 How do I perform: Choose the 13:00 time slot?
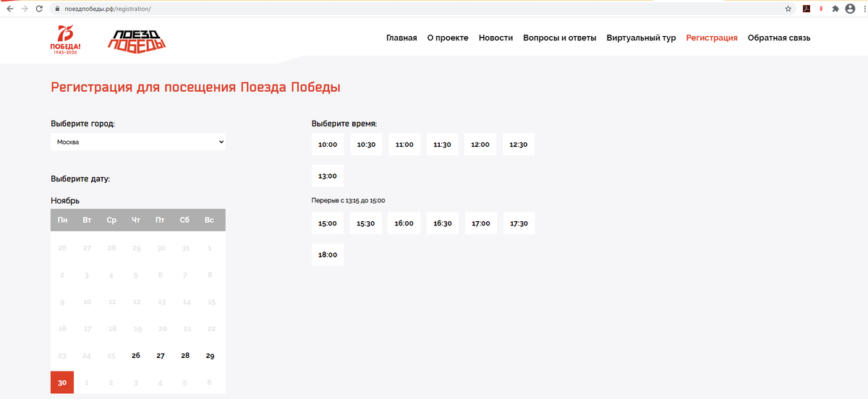coord(328,176)
